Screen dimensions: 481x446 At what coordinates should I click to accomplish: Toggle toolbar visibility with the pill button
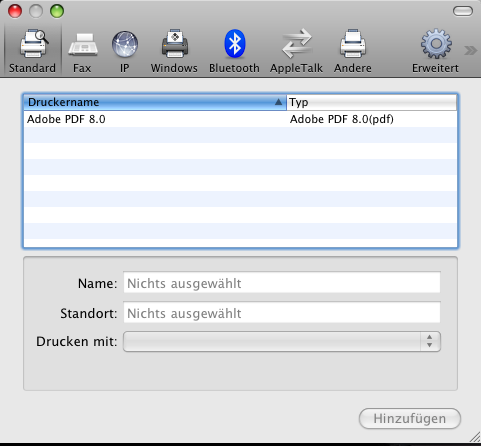point(463,11)
